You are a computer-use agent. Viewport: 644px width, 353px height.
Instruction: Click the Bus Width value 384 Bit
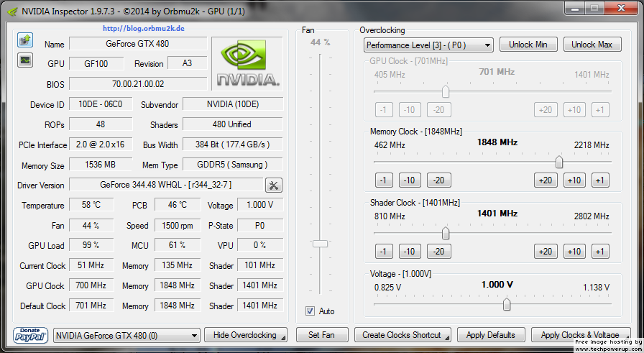point(232,145)
